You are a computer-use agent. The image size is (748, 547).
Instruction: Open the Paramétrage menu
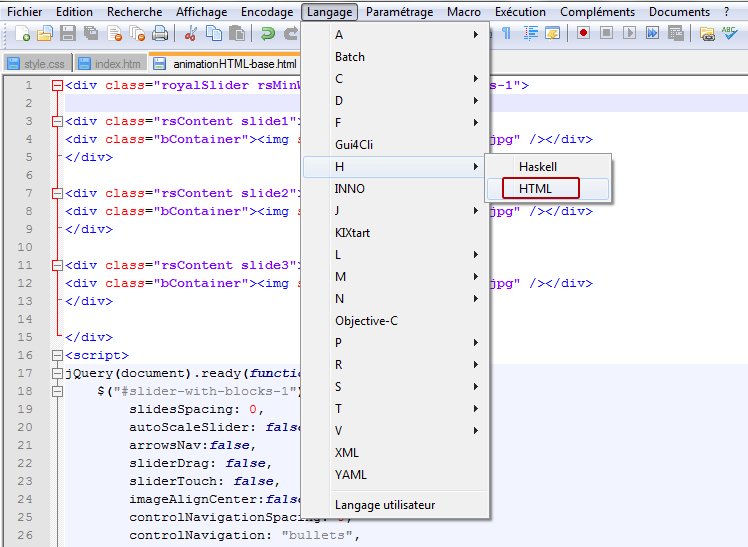pyautogui.click(x=400, y=12)
